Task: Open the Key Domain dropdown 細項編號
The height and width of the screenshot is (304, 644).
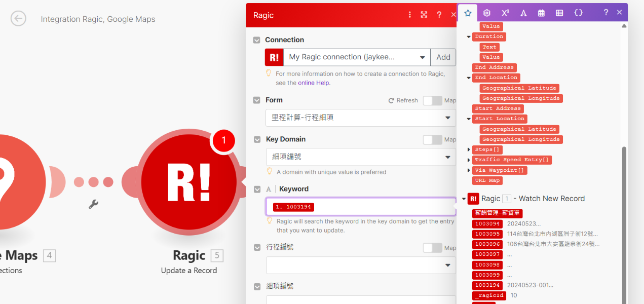Action: point(360,157)
